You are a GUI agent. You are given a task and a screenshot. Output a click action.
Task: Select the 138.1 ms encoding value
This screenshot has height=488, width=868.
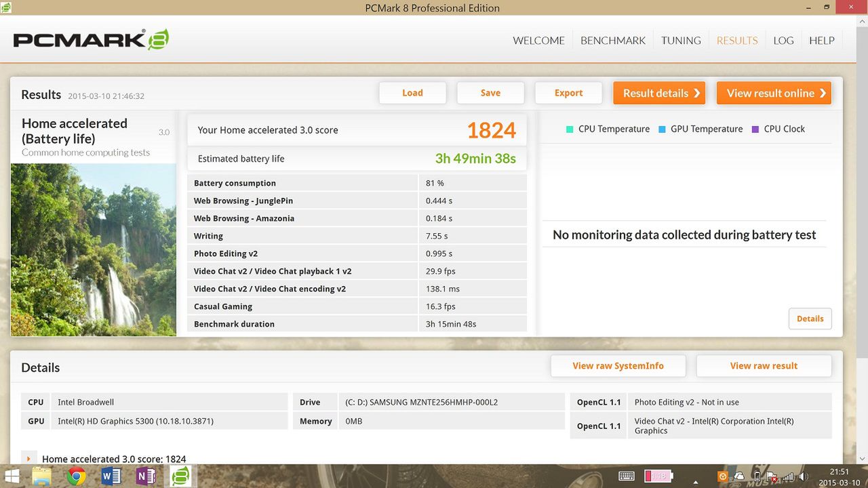tap(443, 289)
